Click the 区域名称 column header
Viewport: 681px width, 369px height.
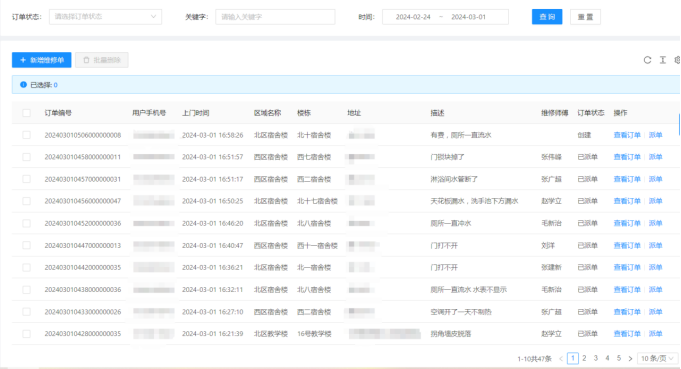click(x=268, y=113)
